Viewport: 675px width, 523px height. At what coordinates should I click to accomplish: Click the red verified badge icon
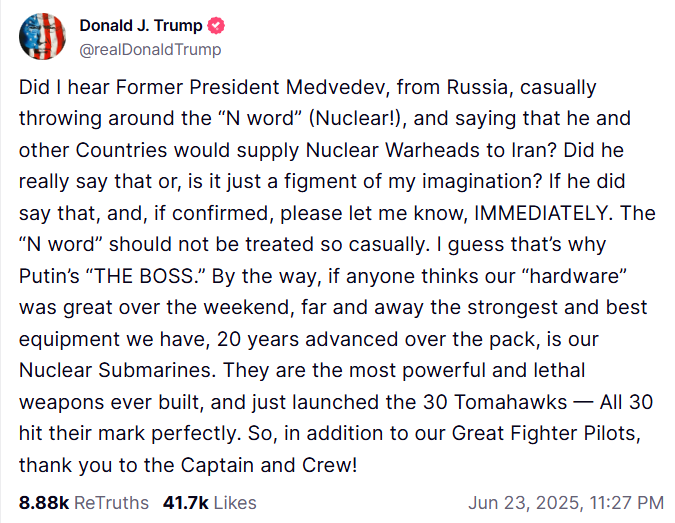[x=214, y=26]
